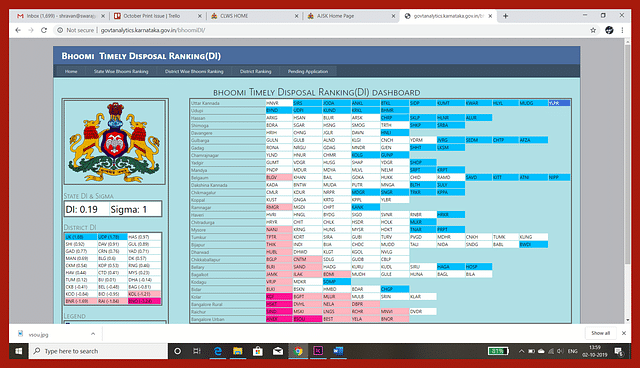The height and width of the screenshot is (368, 640).
Task: Close the AJSK Home Page tab
Action: pos(393,16)
